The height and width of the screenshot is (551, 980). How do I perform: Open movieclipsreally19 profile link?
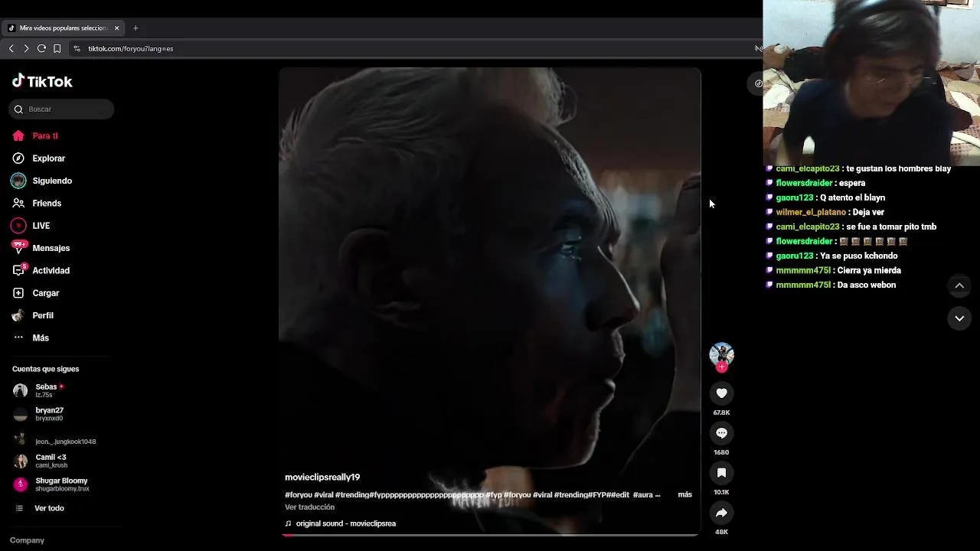[x=322, y=478]
